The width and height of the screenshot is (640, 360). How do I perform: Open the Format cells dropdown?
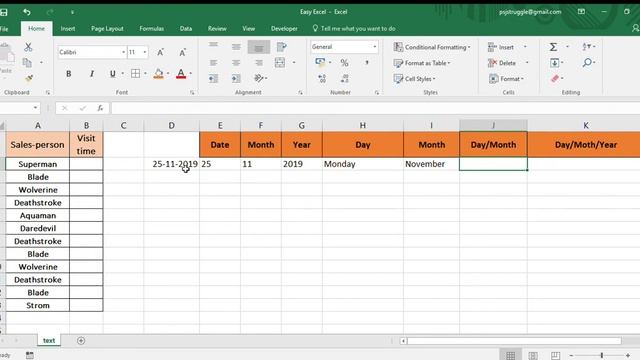click(507, 79)
